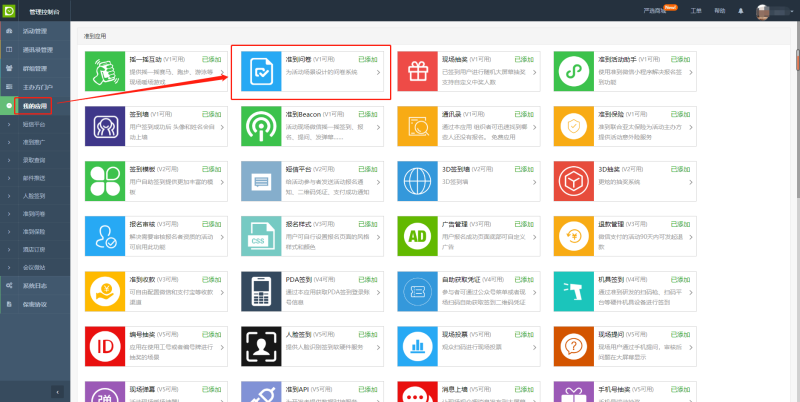Open the four-leaf clover 签到模板 icon
The image size is (800, 402).
click(105, 182)
